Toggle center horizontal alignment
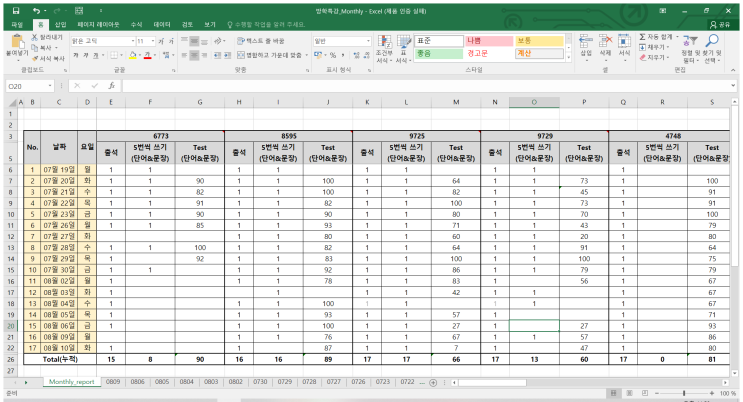The height and width of the screenshot is (402, 743). pyautogui.click(x=194, y=55)
